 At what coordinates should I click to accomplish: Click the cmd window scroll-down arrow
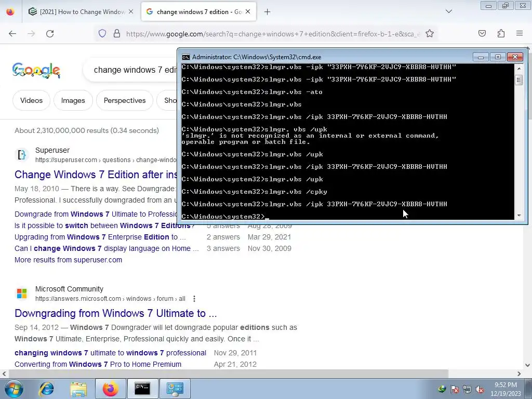[x=519, y=216]
